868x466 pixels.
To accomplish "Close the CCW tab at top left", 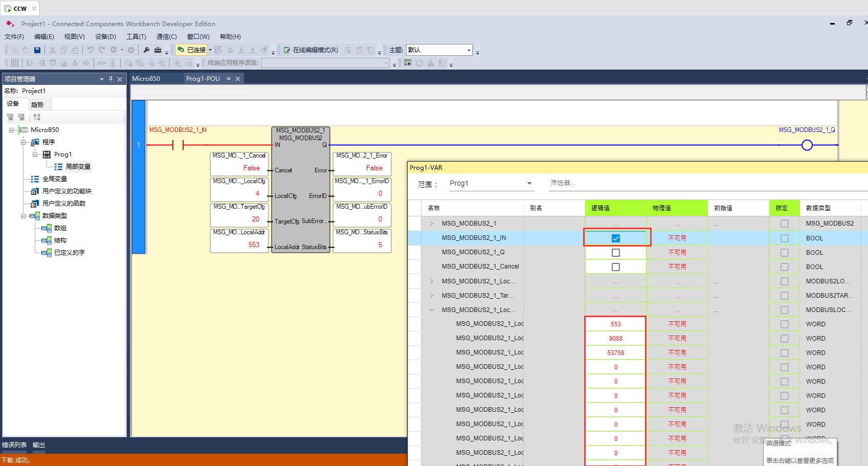I will pos(34,9).
